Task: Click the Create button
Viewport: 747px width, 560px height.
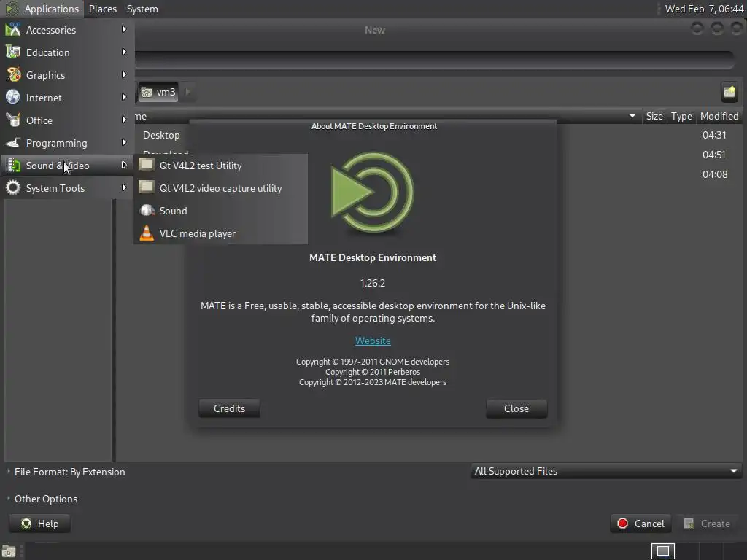Action: 708,524
